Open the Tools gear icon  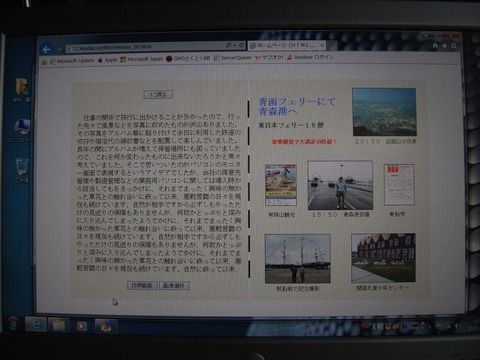(x=454, y=46)
